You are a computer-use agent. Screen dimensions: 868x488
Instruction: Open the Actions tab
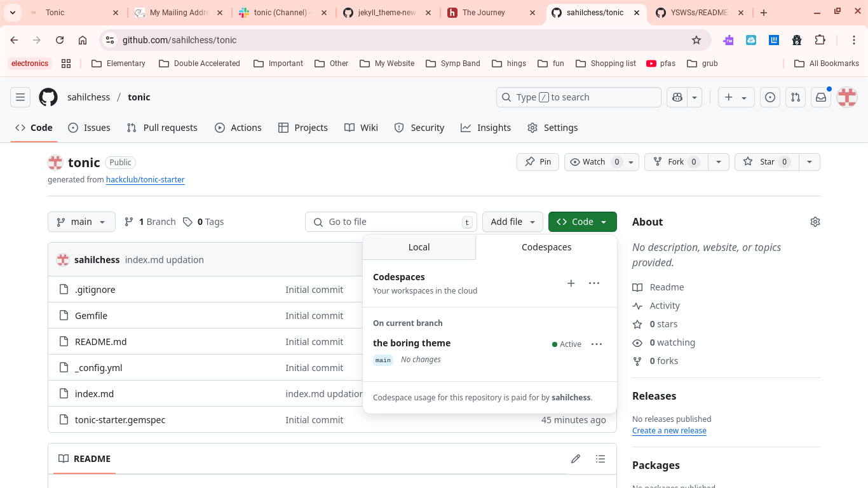[x=238, y=128]
